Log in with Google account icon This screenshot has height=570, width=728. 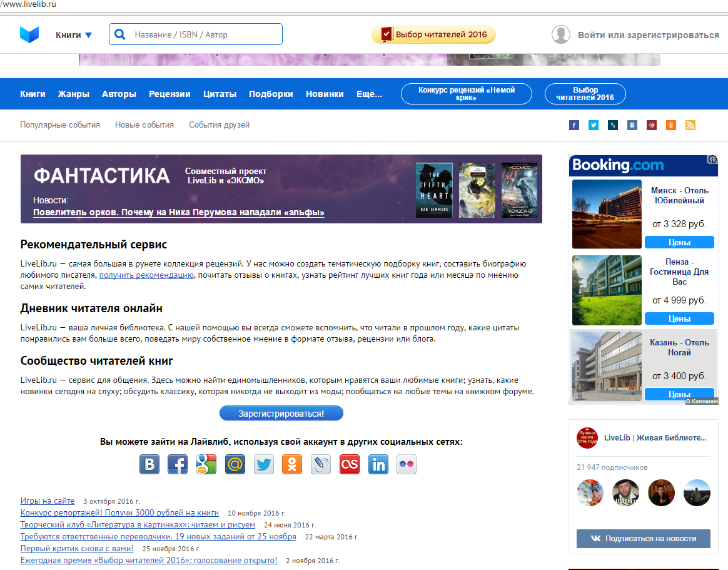tap(206, 464)
